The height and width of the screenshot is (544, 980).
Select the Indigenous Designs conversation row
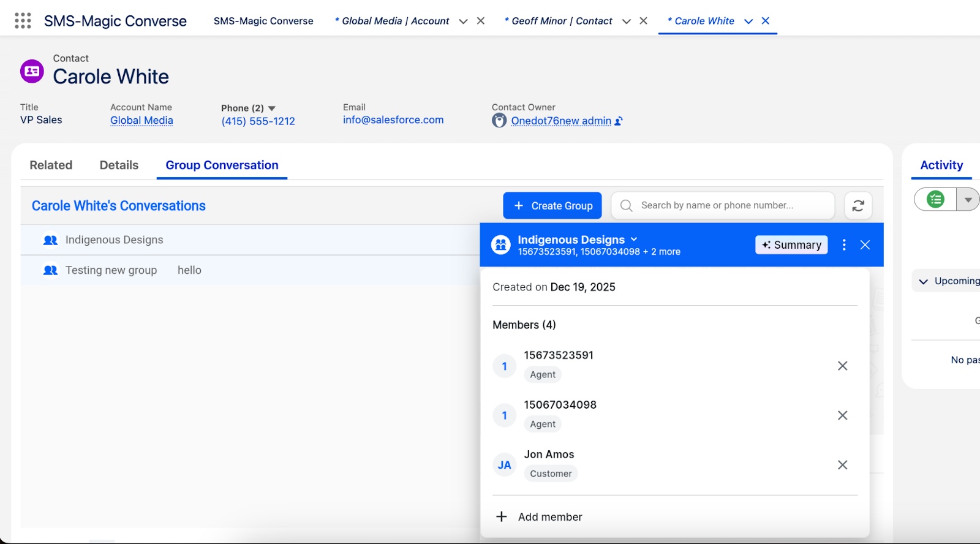[x=250, y=240]
